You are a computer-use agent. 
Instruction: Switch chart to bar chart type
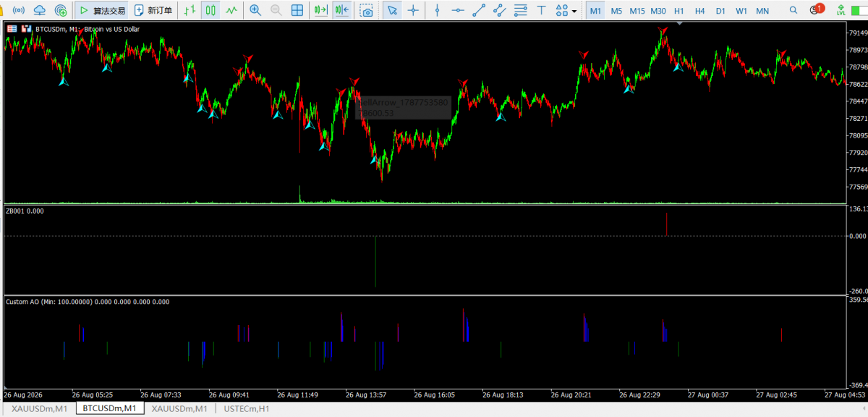point(190,11)
